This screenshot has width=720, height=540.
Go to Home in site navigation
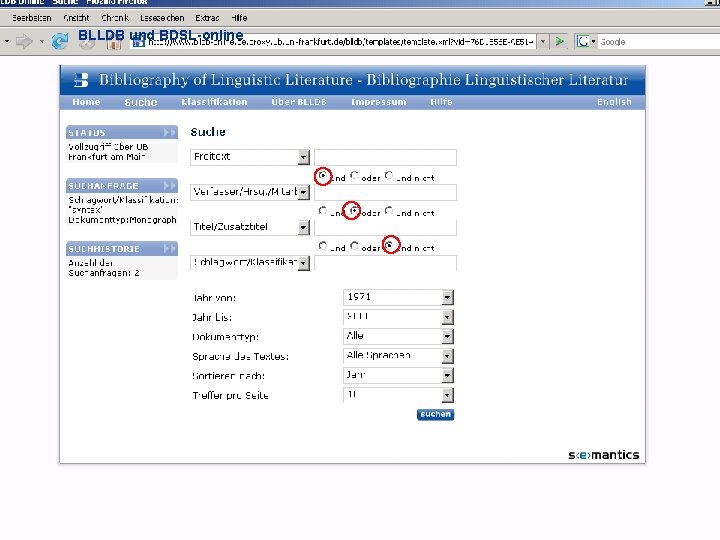(86, 102)
